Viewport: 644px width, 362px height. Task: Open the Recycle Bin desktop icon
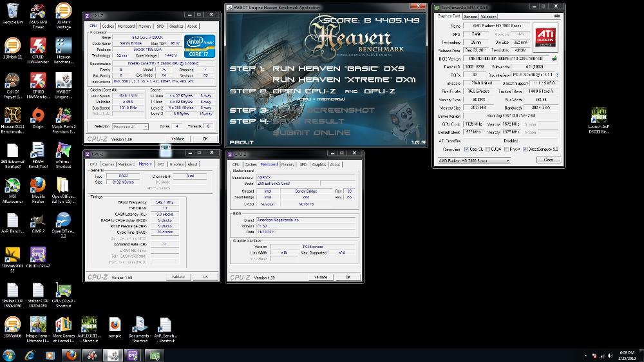coord(12,14)
